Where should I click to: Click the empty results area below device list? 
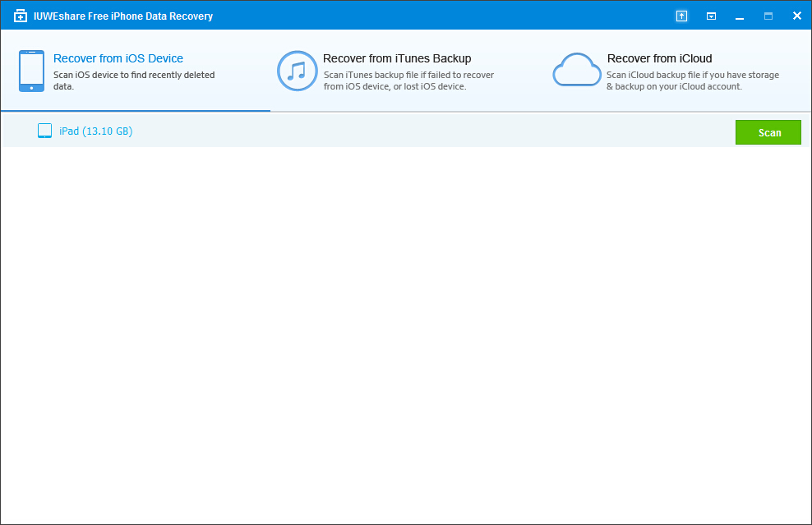(406, 329)
